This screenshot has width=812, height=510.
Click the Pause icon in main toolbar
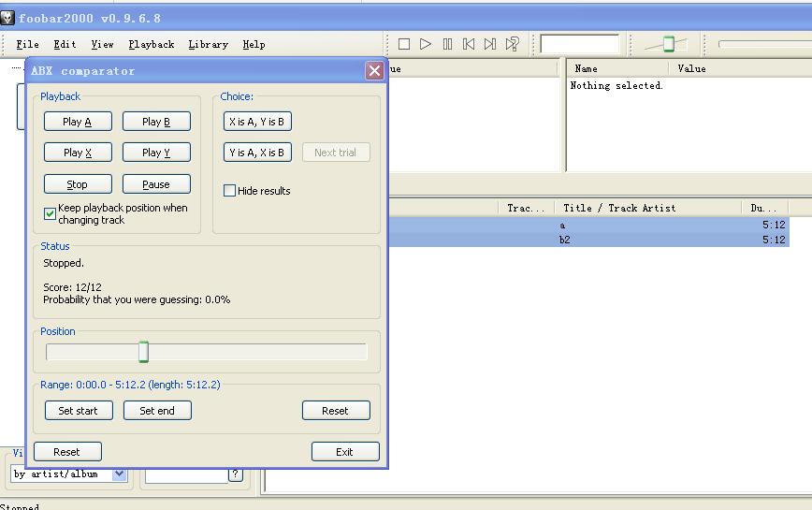click(x=447, y=44)
